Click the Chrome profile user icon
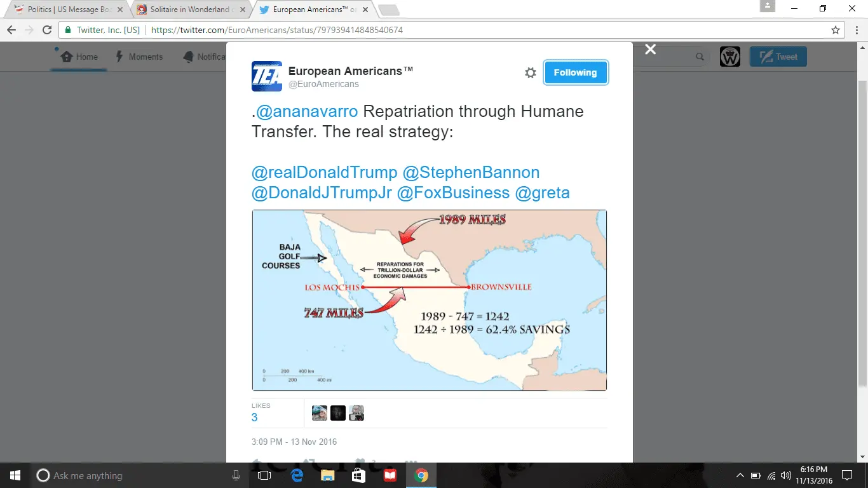The height and width of the screenshot is (488, 868). tap(768, 6)
